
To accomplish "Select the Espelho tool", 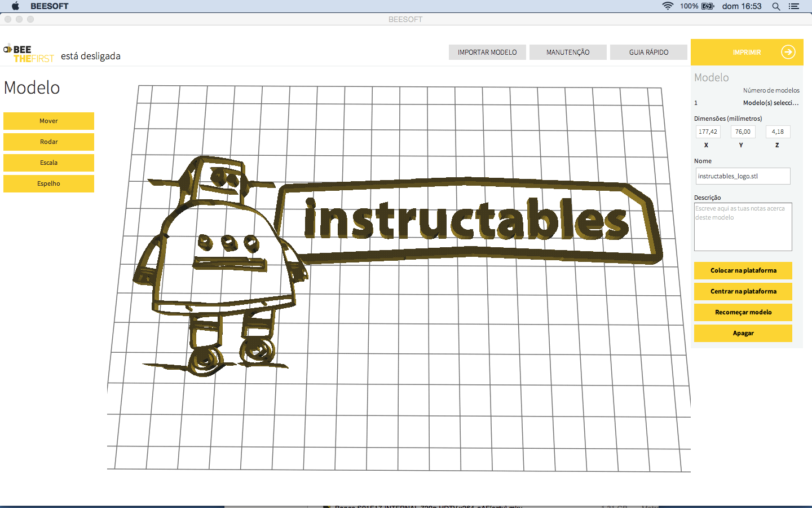I will pyautogui.click(x=48, y=183).
